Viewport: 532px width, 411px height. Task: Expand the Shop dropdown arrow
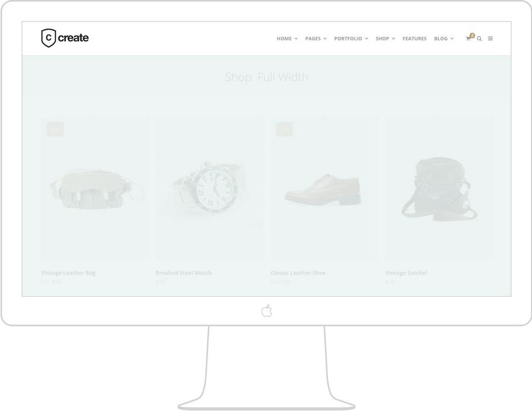[x=393, y=39]
